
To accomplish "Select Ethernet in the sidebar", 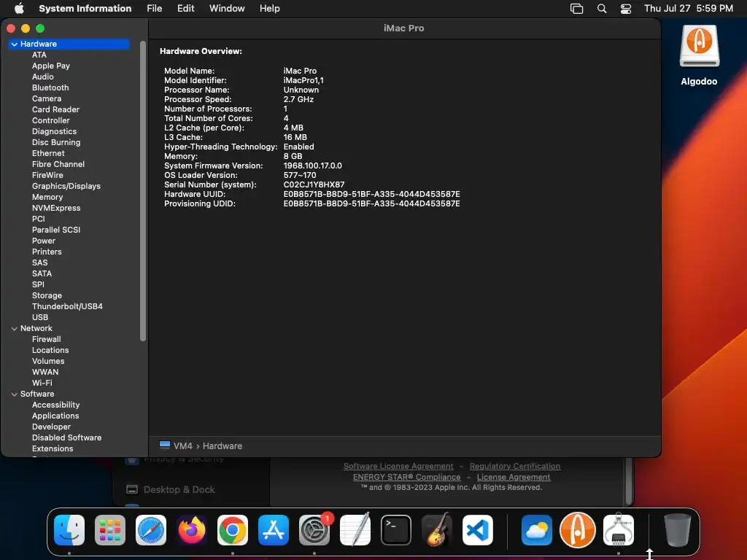I will click(48, 153).
